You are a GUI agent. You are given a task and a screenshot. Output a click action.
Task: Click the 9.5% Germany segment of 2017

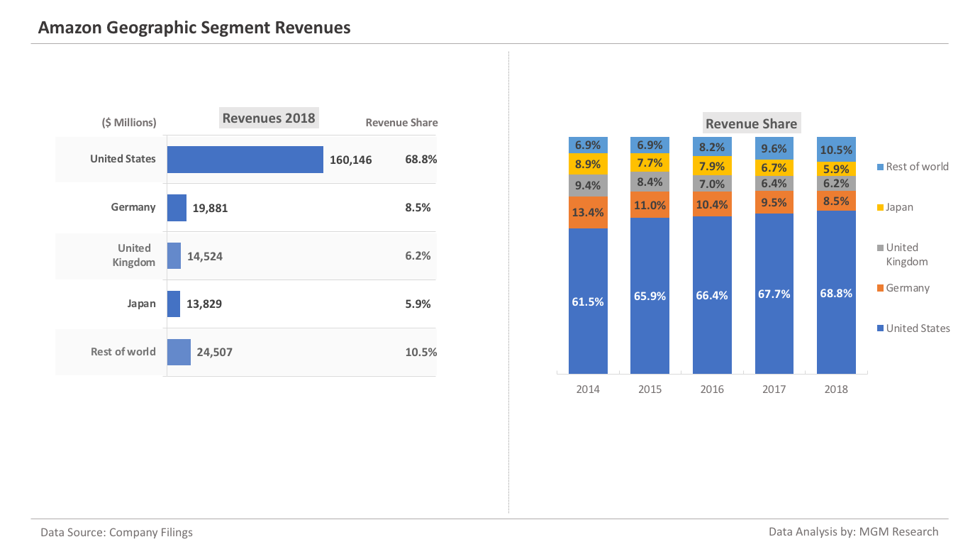(x=774, y=202)
